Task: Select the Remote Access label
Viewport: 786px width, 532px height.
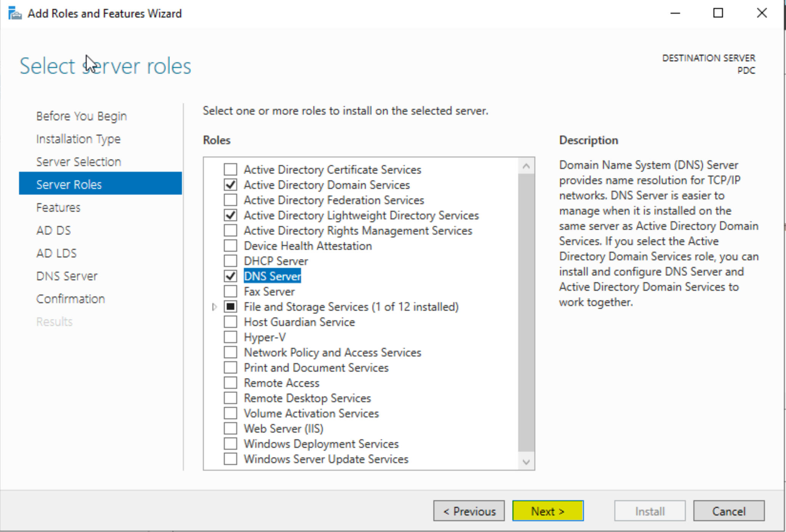Action: click(x=282, y=383)
